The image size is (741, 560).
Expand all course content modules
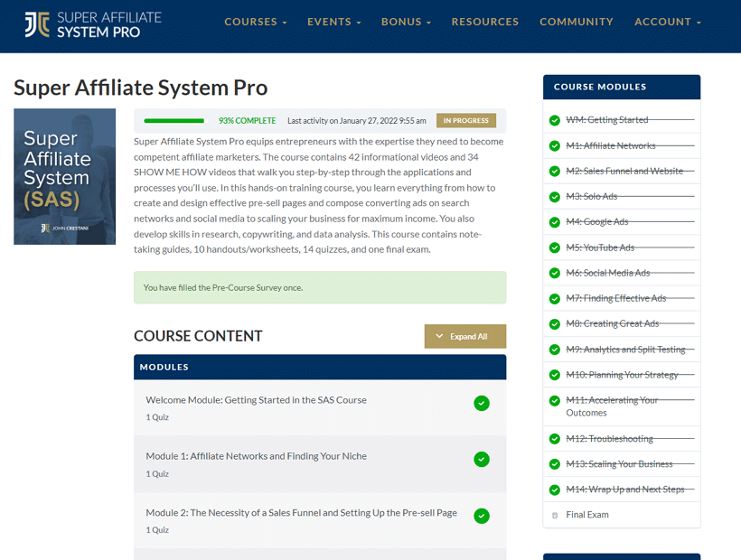tap(465, 336)
